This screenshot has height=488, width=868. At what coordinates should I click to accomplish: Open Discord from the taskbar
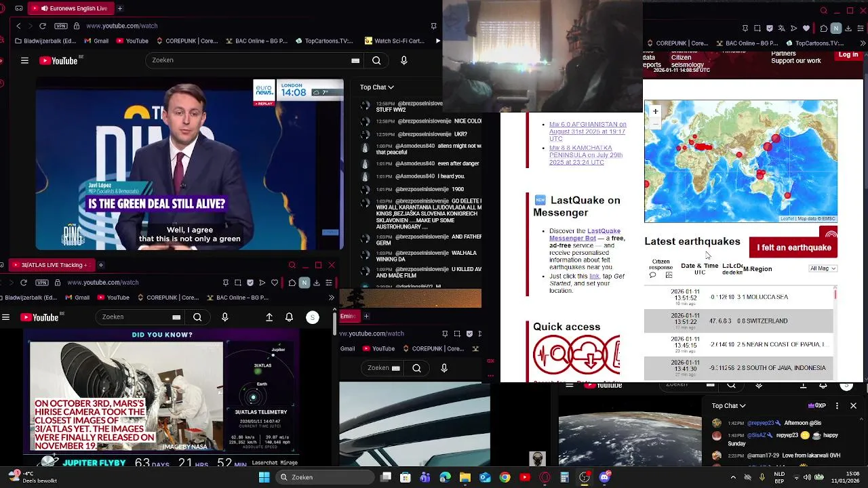coord(604,477)
